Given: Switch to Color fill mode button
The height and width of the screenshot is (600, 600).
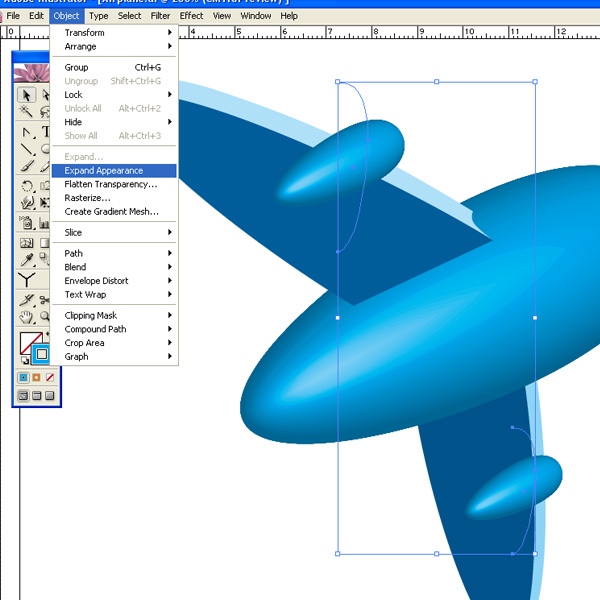Looking at the screenshot, I should point(22,378).
